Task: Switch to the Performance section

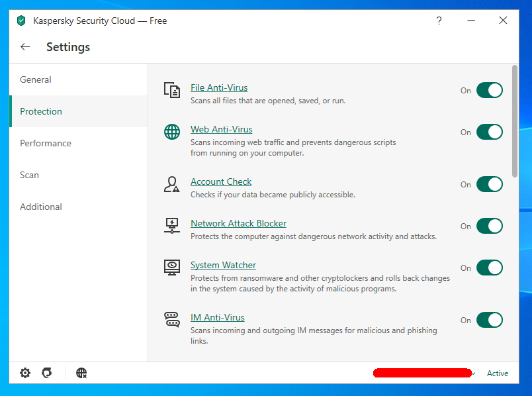Action: 78,143
